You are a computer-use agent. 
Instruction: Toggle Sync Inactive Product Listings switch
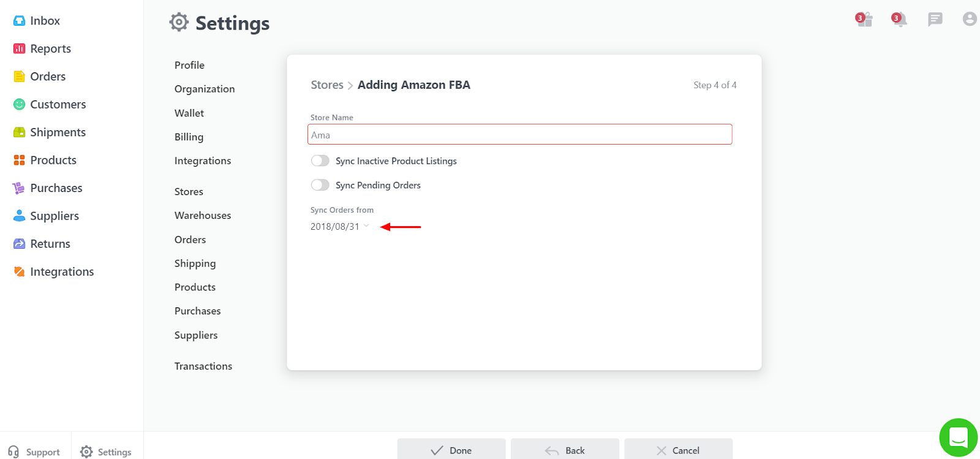[320, 161]
